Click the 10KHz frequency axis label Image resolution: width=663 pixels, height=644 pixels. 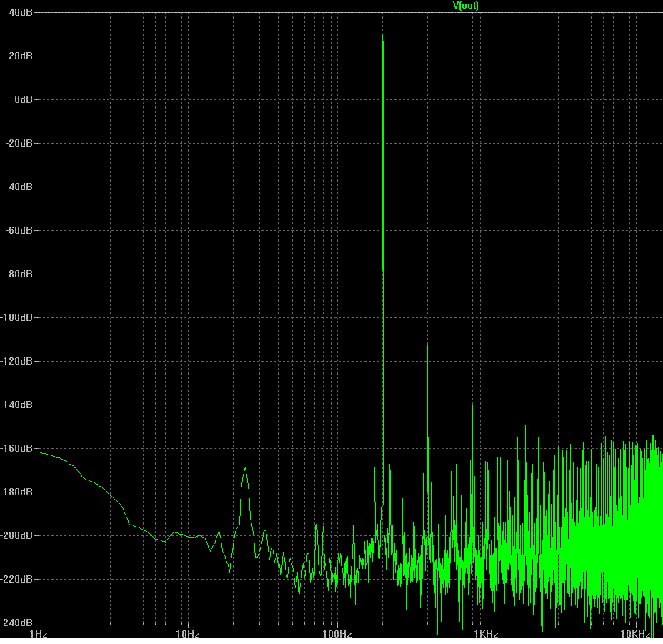tap(636, 634)
